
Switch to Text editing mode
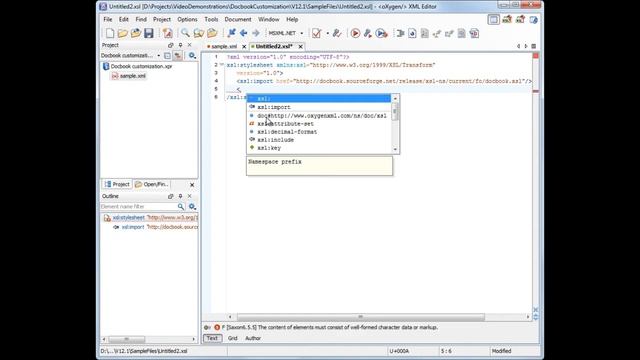coord(212,338)
